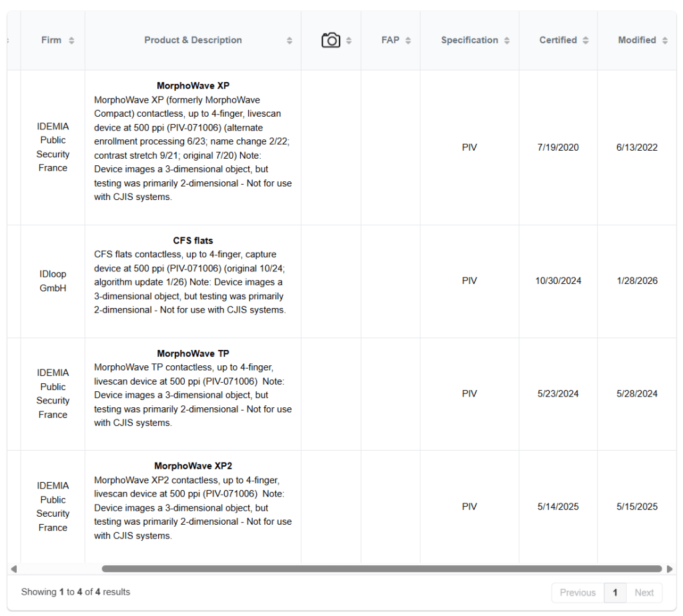Click the horizontal scrollbar thumb
This screenshot has height=616, width=683.
pos(382,569)
